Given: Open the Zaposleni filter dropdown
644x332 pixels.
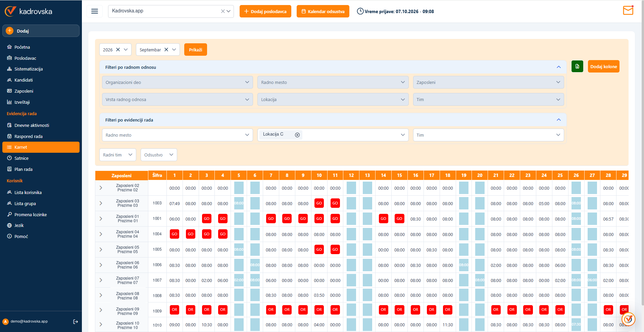Looking at the screenshot, I should pyautogui.click(x=488, y=82).
